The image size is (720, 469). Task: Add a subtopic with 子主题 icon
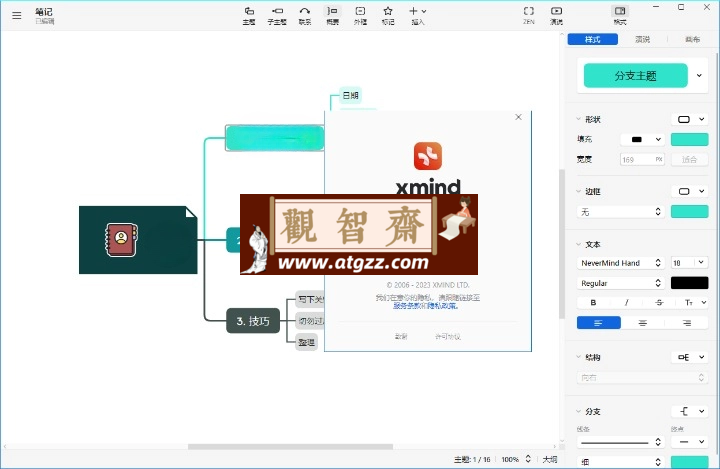(x=277, y=16)
